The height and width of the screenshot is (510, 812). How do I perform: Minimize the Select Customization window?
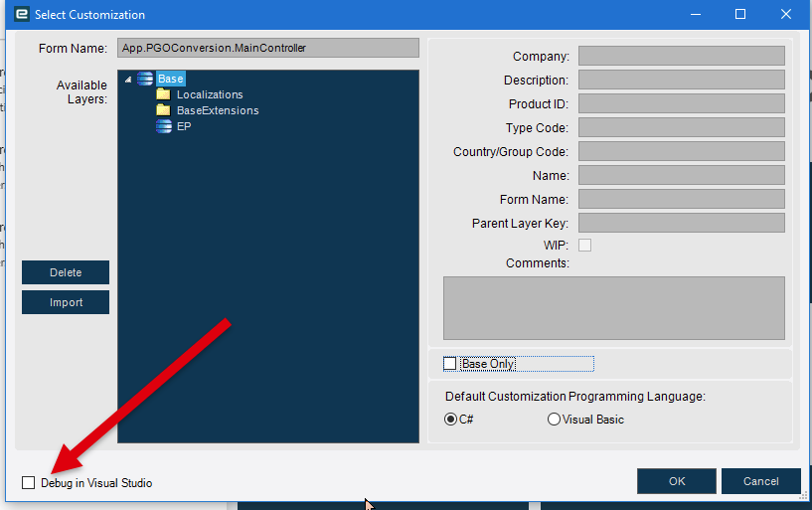696,15
